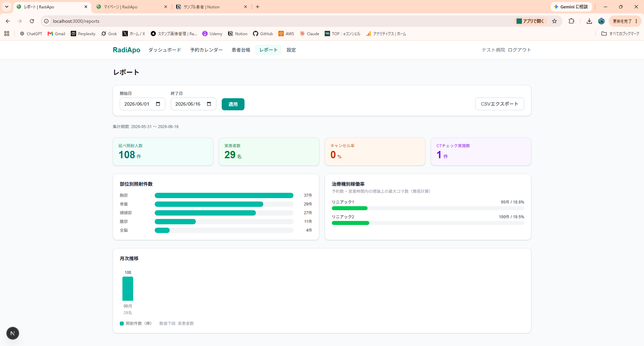Open the X home bookmark
The height and width of the screenshot is (346, 644).
(x=133, y=34)
